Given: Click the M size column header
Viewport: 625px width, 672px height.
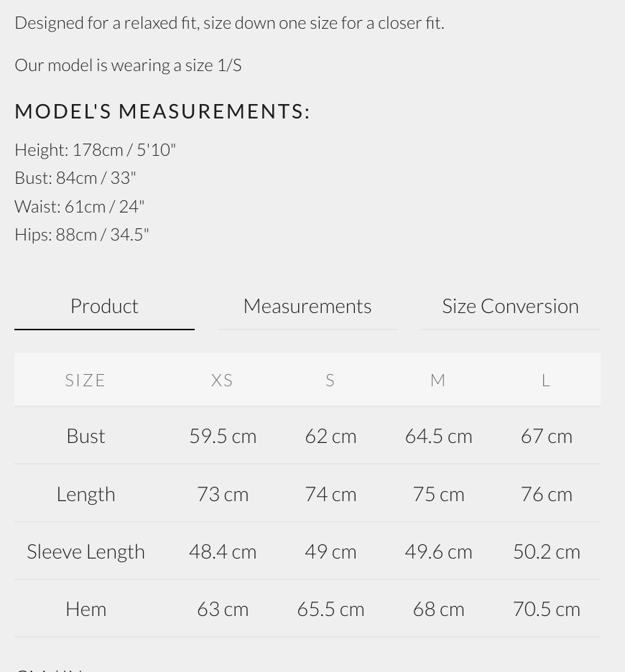Looking at the screenshot, I should pos(438,380).
